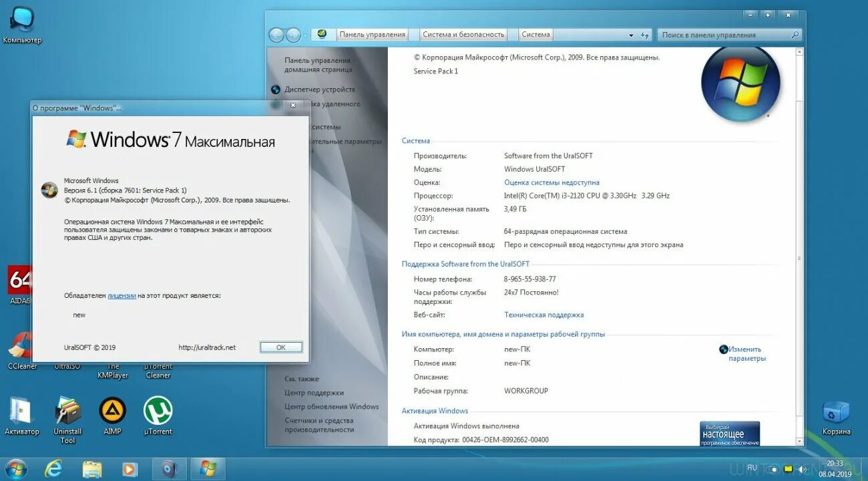Open CCleaner desktop shortcut
The height and width of the screenshot is (481, 868).
tap(22, 351)
